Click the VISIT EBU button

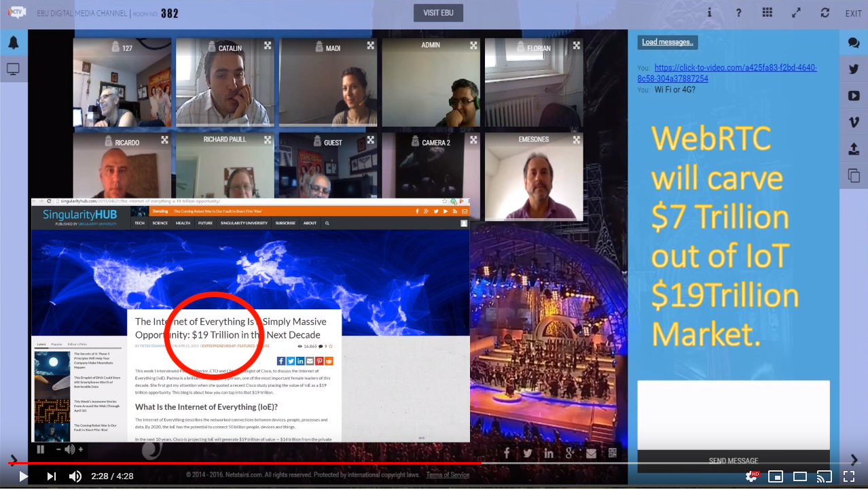click(x=438, y=13)
